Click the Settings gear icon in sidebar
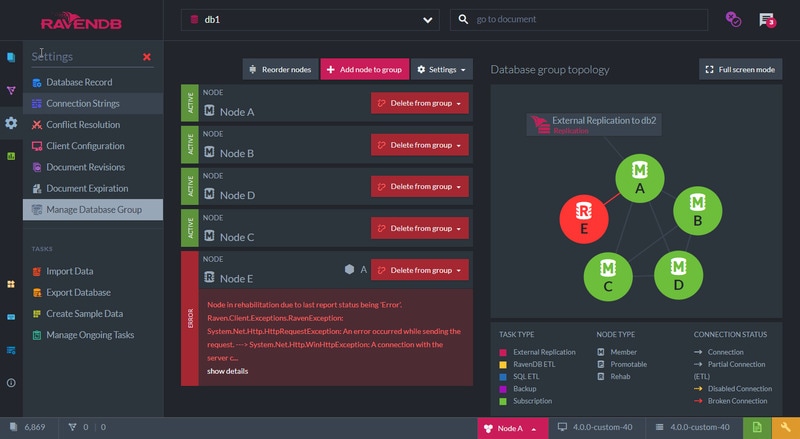The image size is (800, 439). [x=11, y=123]
